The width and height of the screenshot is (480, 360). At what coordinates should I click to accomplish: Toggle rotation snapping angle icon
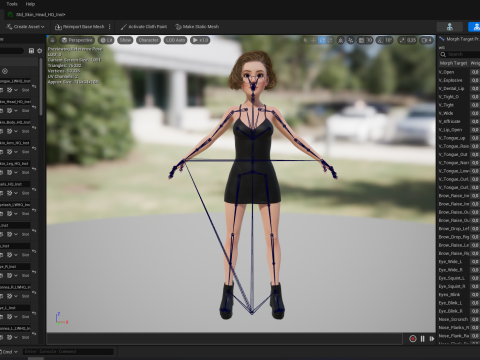pyautogui.click(x=380, y=40)
